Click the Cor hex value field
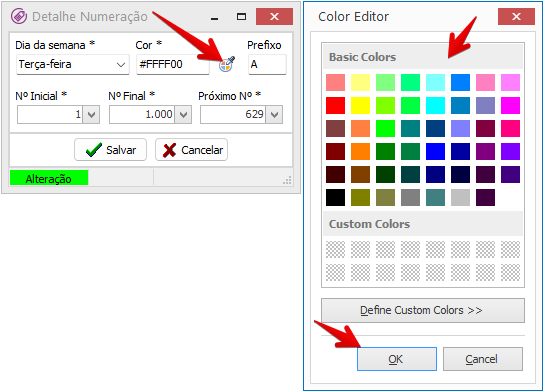The image size is (543, 392). (x=173, y=64)
